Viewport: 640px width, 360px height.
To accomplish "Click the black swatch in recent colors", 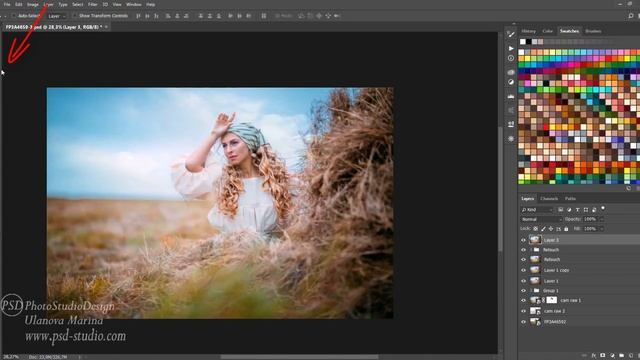I will 529,42.
